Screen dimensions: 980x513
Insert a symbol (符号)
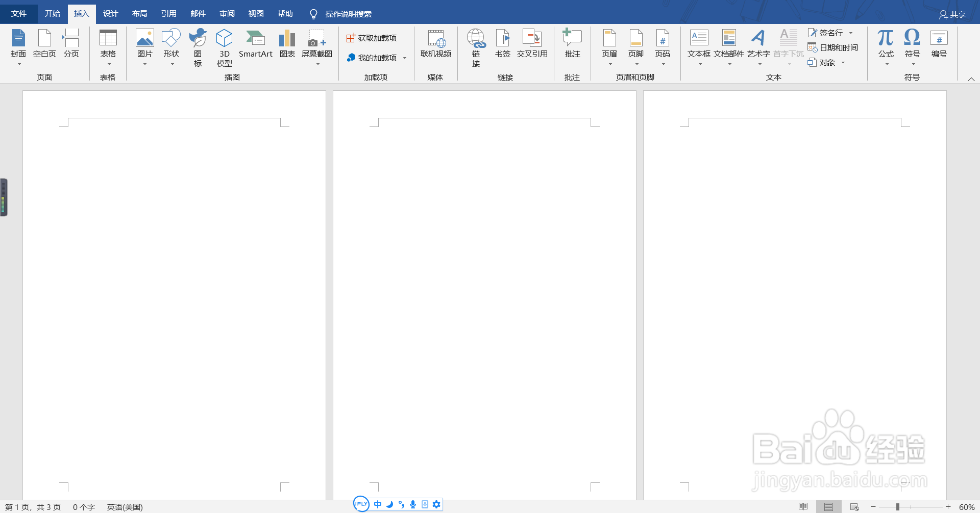pos(912,47)
